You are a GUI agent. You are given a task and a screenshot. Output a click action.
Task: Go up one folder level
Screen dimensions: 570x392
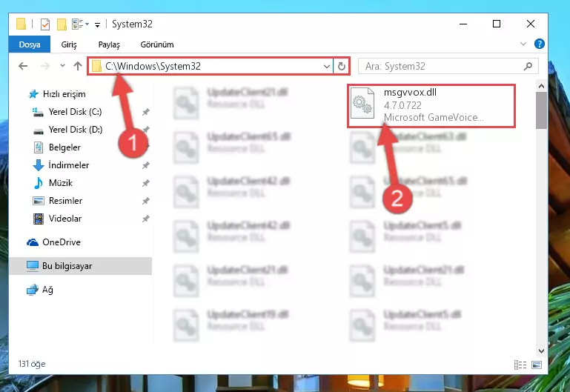coord(77,66)
